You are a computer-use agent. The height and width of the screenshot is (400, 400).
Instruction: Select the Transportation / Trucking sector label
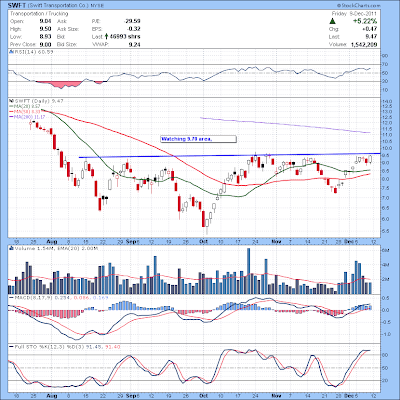click(39, 14)
